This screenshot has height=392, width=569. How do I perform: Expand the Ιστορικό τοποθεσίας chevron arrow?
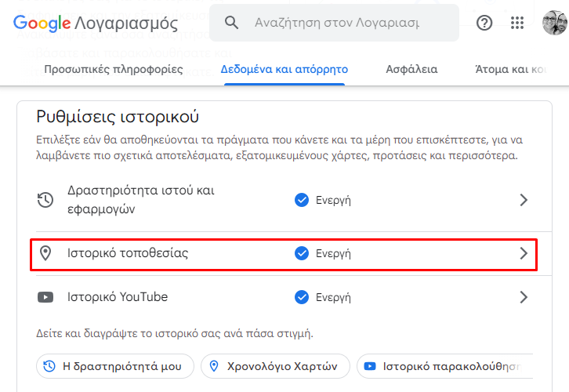(524, 253)
